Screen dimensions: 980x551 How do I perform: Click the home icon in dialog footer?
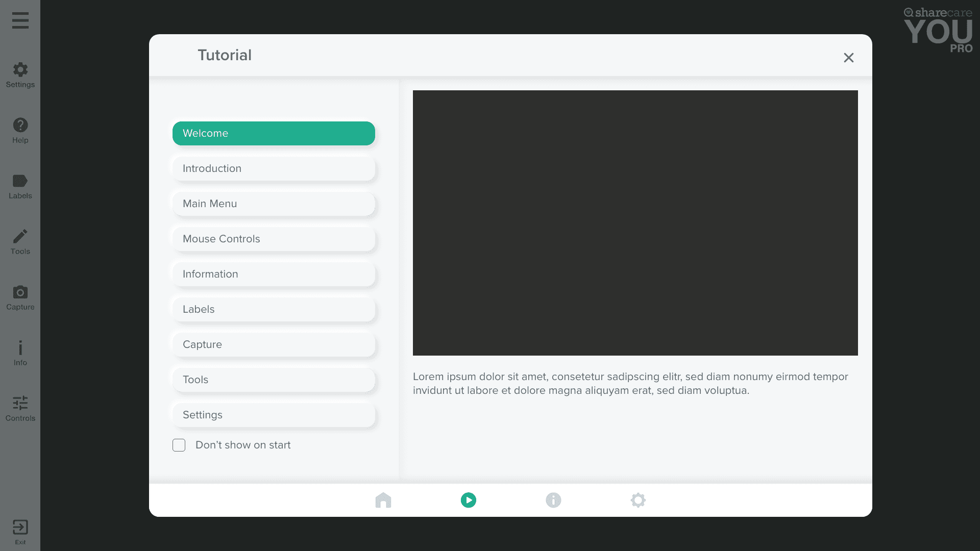coord(383,500)
